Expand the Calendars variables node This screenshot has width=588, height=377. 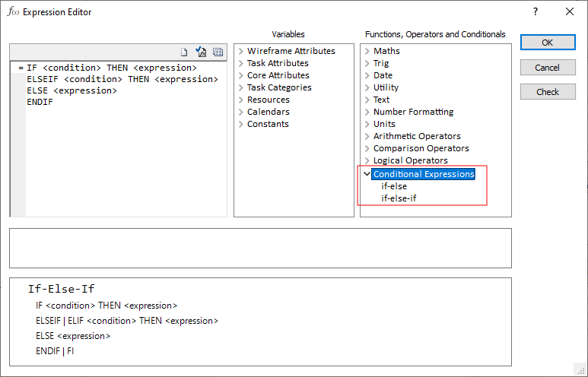pos(240,112)
